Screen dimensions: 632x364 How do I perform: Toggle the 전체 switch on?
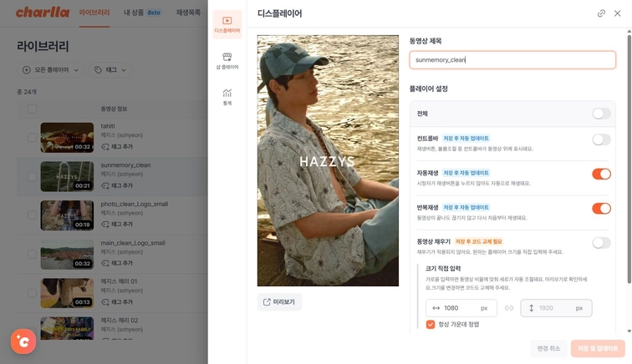pos(601,114)
